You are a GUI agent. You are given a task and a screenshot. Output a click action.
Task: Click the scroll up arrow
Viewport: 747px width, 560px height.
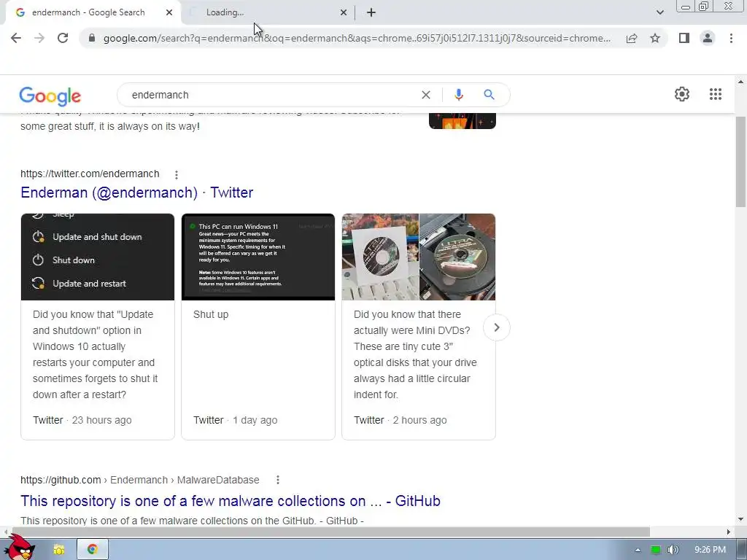tap(741, 82)
